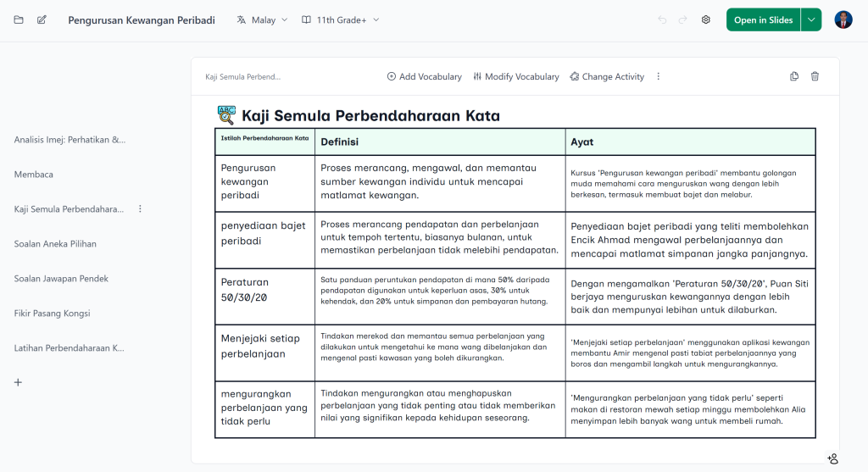
Task: Open the settings gear icon
Action: point(706,20)
